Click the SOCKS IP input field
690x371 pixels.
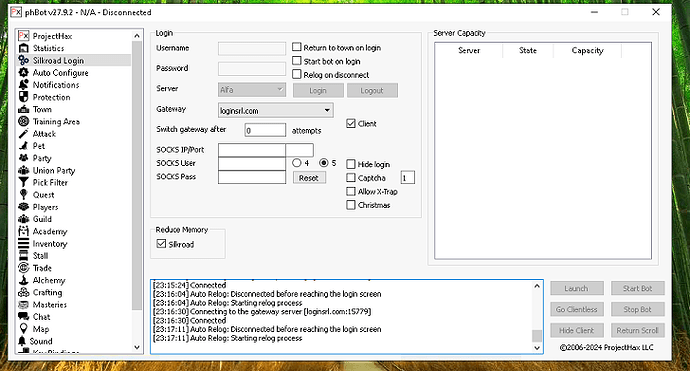tap(252, 150)
